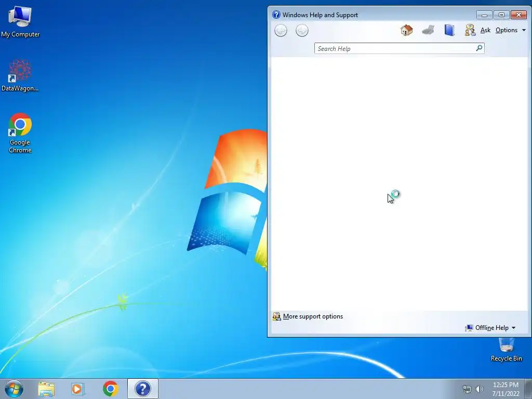The width and height of the screenshot is (532, 399).
Task: Click inside the Search Help field
Action: [x=395, y=48]
